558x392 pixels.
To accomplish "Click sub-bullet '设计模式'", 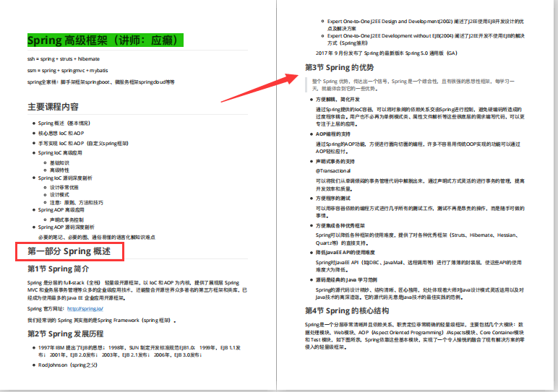I will pyautogui.click(x=59, y=195).
